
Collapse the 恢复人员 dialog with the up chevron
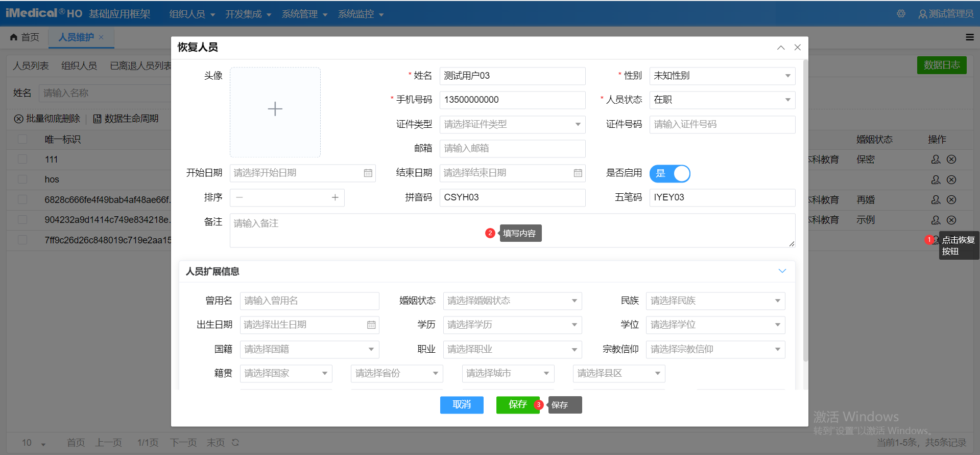coord(781,48)
